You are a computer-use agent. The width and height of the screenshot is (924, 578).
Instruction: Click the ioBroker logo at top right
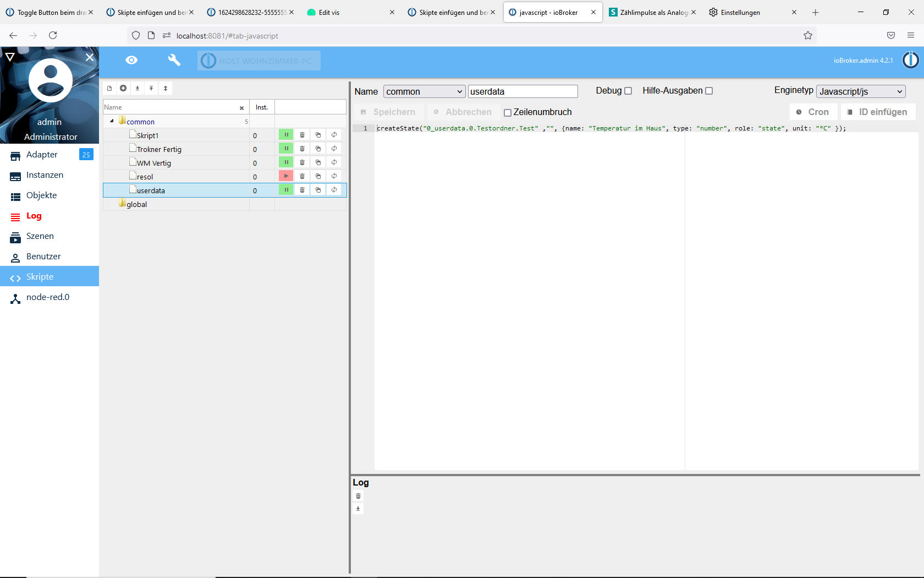(911, 60)
